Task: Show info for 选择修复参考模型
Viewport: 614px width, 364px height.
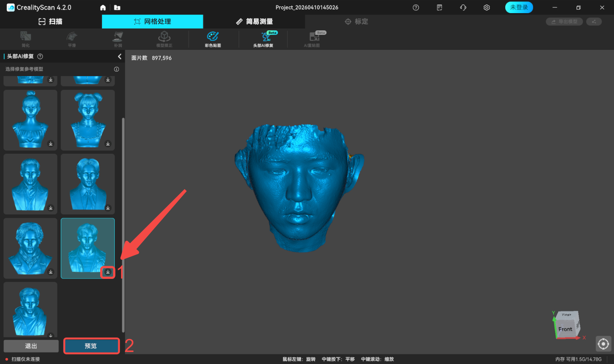Action: pyautogui.click(x=116, y=69)
